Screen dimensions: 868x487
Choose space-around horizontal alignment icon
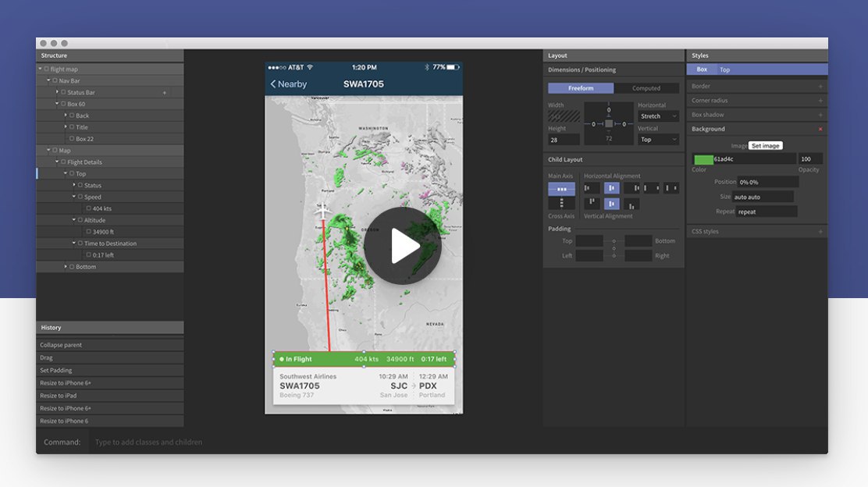click(671, 188)
